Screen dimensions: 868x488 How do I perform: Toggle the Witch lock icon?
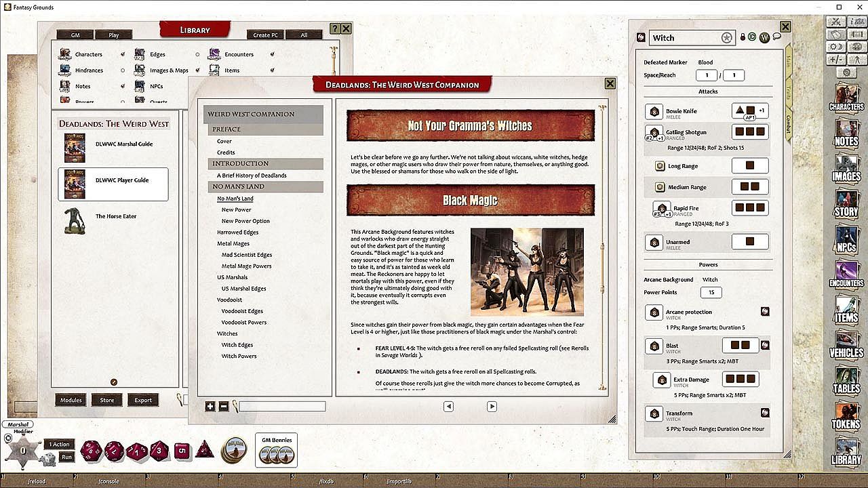tap(743, 37)
